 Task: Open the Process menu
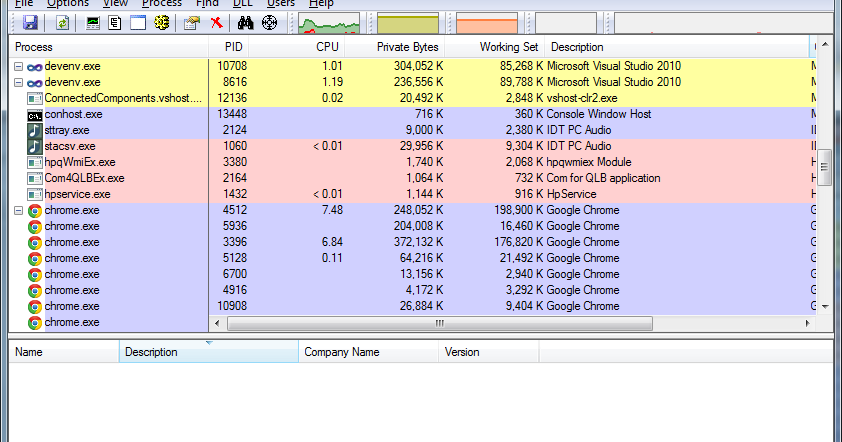(x=162, y=4)
